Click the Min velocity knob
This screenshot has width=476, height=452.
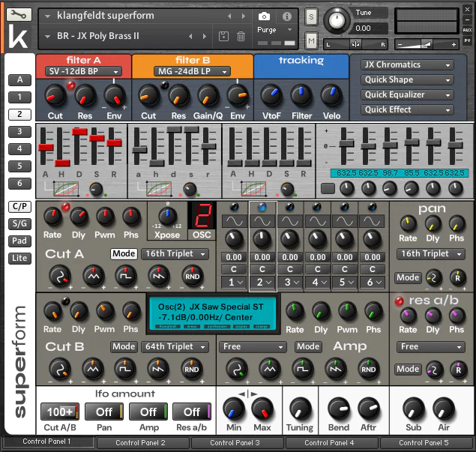pos(234,409)
